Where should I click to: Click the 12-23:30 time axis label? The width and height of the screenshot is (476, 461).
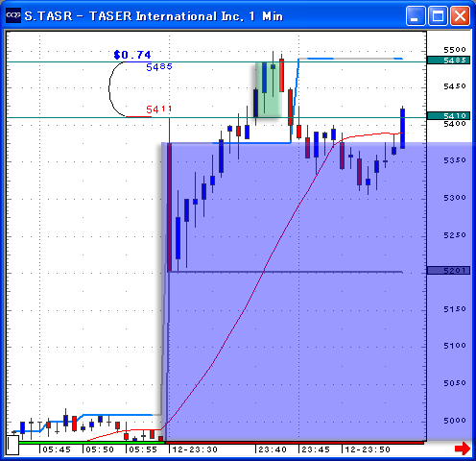pyautogui.click(x=195, y=449)
